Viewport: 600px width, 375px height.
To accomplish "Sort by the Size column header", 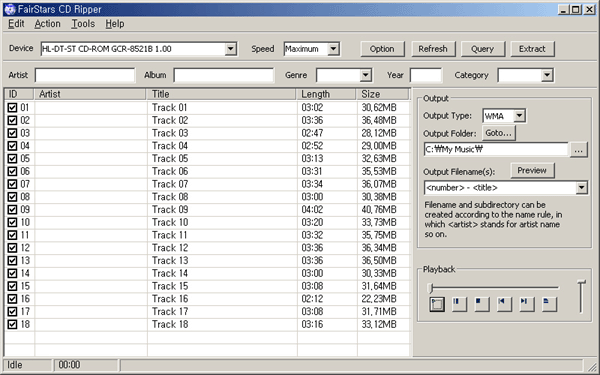I will point(383,94).
